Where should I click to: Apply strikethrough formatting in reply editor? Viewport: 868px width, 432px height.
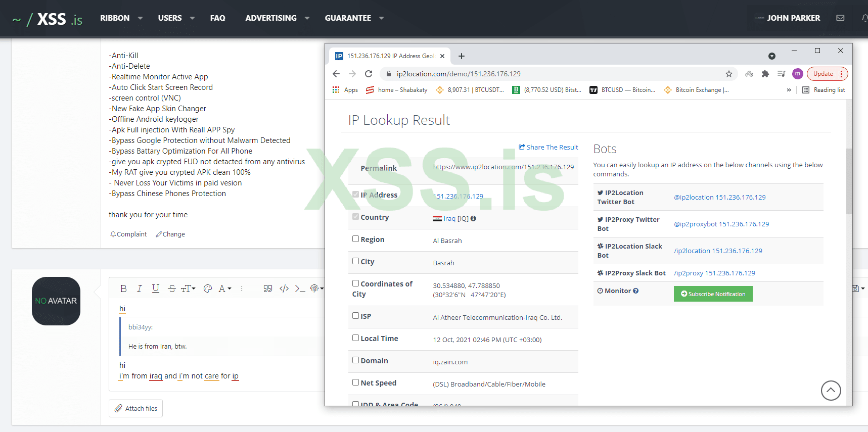pos(172,289)
